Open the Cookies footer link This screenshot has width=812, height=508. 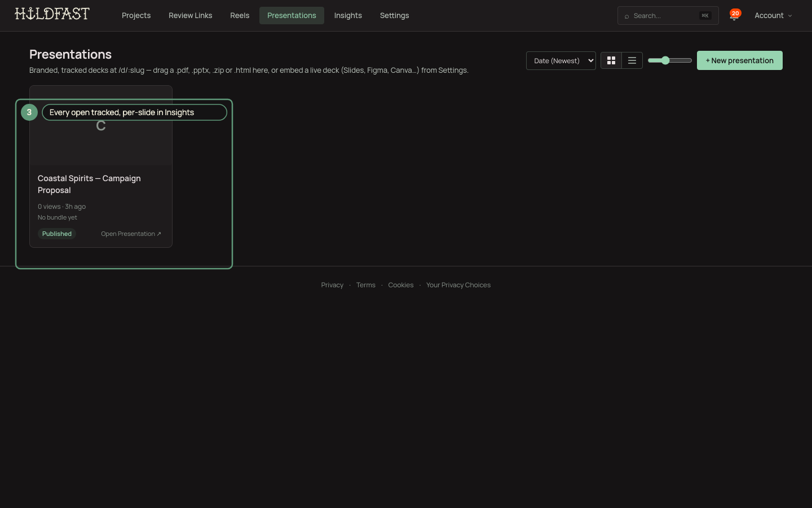pyautogui.click(x=401, y=285)
